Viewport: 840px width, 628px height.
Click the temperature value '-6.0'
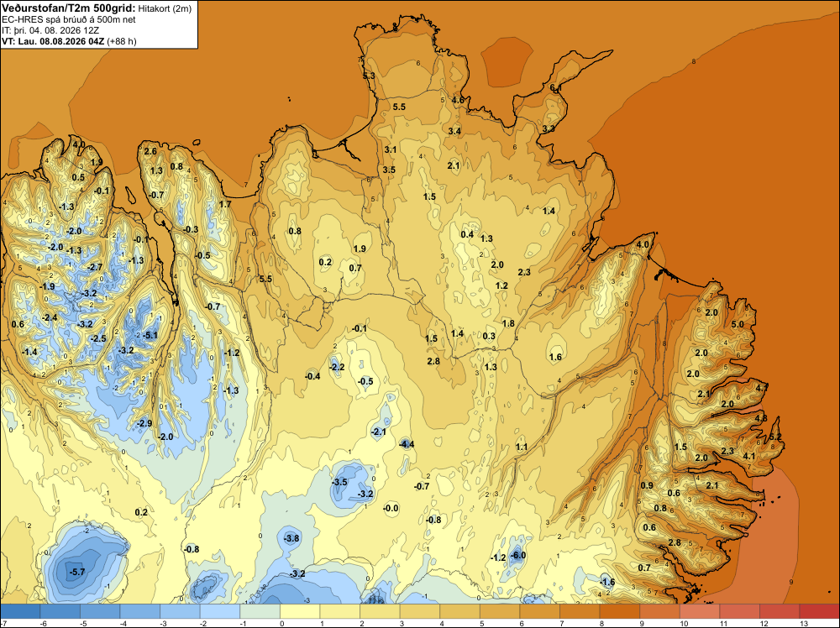(x=518, y=556)
